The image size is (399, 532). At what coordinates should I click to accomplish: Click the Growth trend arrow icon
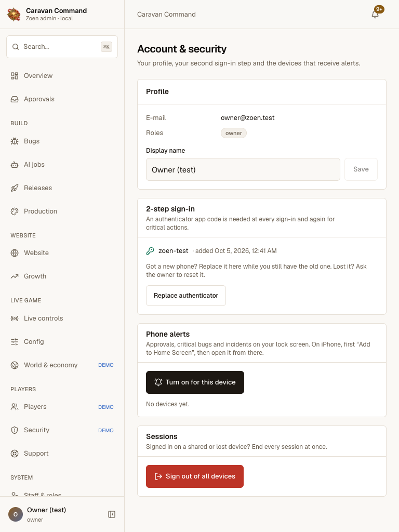click(15, 276)
